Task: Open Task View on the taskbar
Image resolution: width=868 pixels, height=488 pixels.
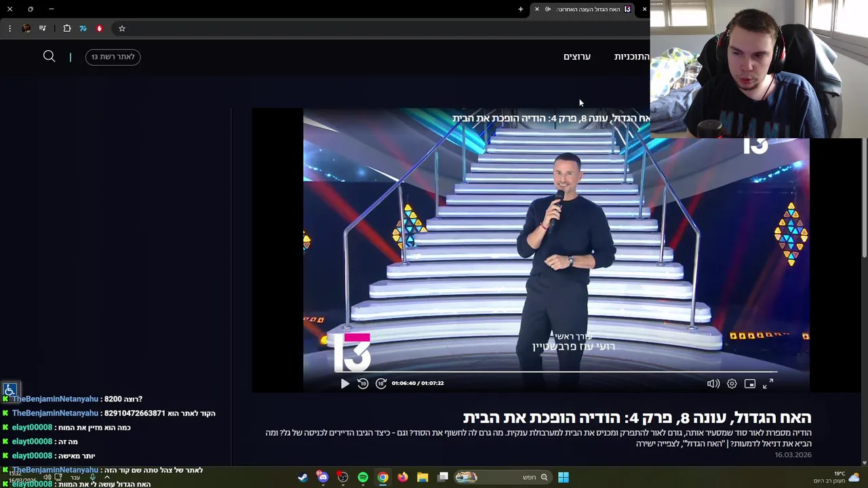Action: pyautogui.click(x=443, y=477)
